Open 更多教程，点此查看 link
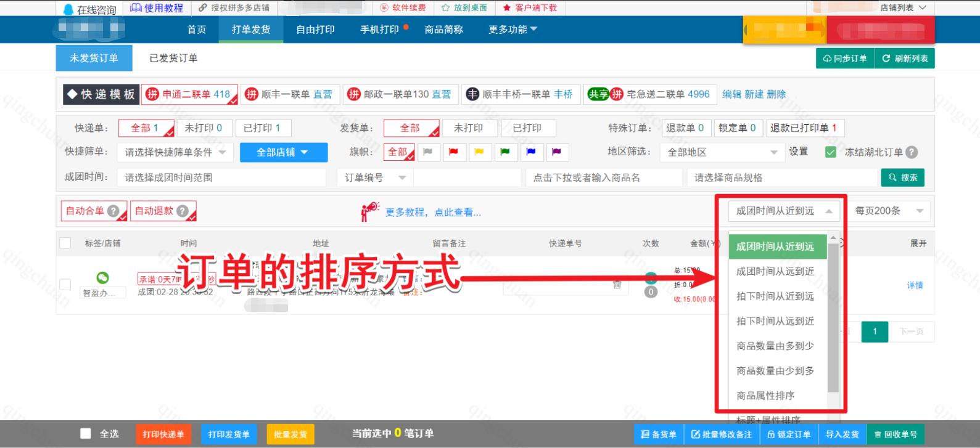The image size is (980, 448). click(433, 212)
